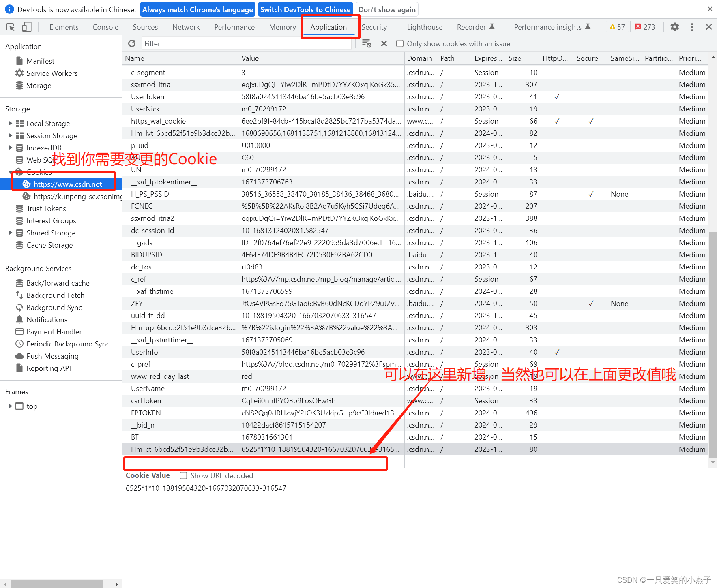Open the 273 errors counter

point(645,27)
